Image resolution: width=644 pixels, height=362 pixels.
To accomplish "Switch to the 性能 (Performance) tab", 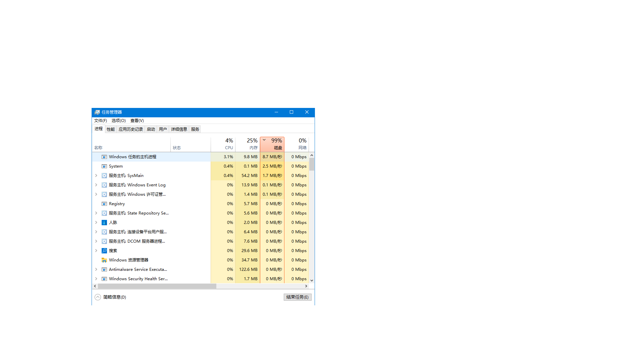I will (x=111, y=129).
